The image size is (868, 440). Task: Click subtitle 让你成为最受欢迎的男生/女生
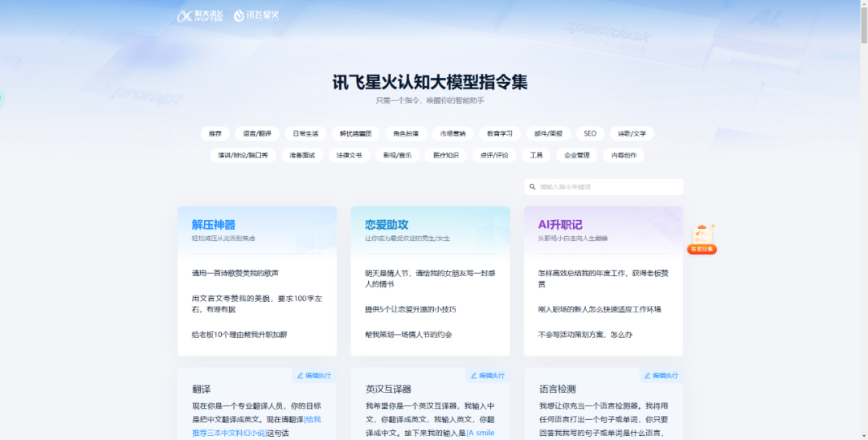click(x=407, y=238)
